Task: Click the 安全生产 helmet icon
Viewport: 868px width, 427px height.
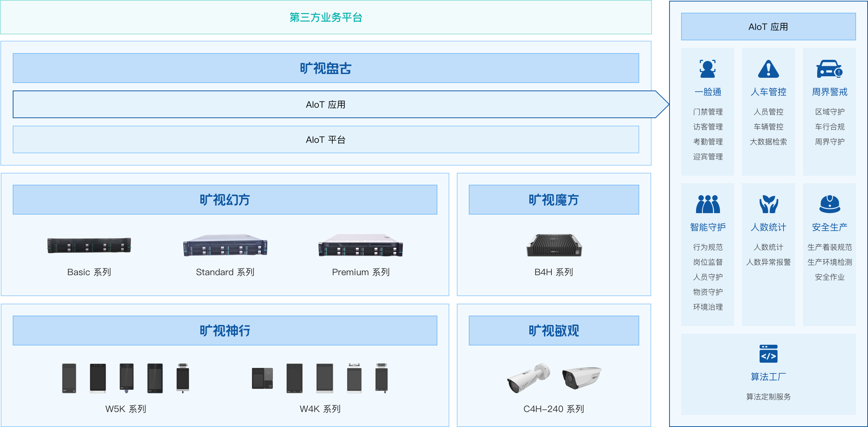Action: [x=829, y=204]
